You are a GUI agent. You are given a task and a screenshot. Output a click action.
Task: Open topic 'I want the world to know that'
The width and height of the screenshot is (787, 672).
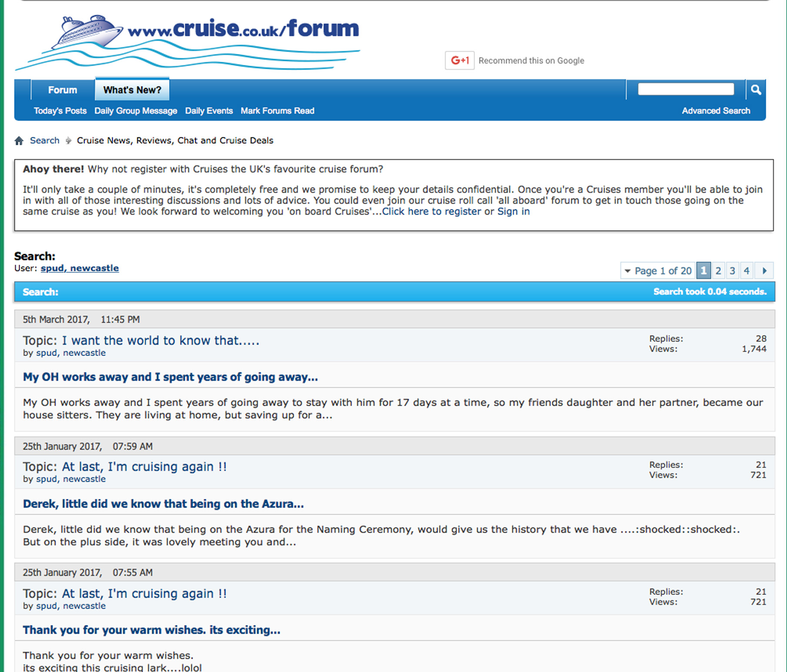pyautogui.click(x=160, y=340)
